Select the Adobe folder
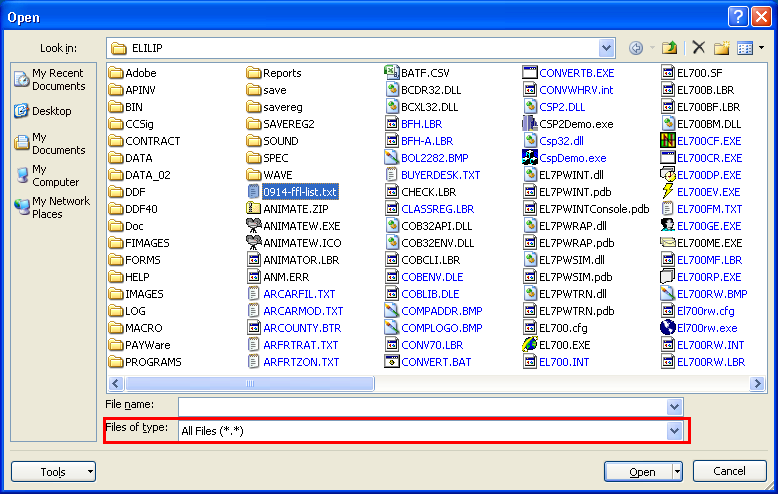The width and height of the screenshot is (778, 494). click(132, 73)
